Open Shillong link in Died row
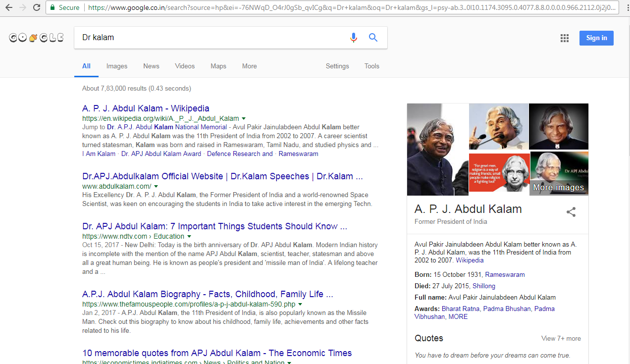The height and width of the screenshot is (364, 630). [x=484, y=286]
